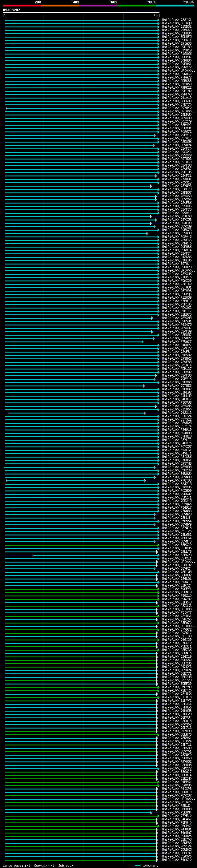
Task: Click the cyan ~100% identity legend segment
Action: click(175, 6)
